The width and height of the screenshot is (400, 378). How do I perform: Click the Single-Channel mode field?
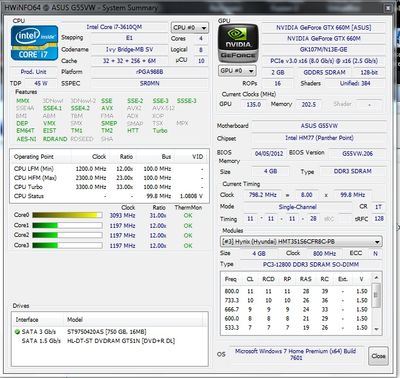[298, 207]
